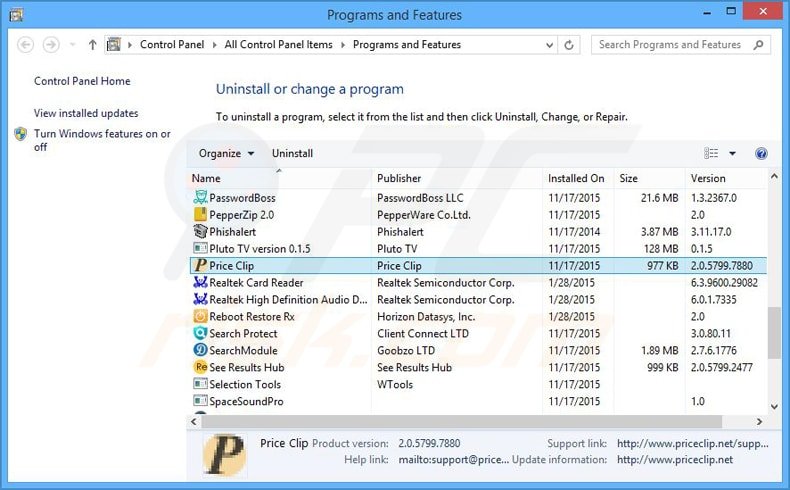Image resolution: width=790 pixels, height=490 pixels.
Task: Click publisher Client Connect LTD
Action: click(423, 333)
